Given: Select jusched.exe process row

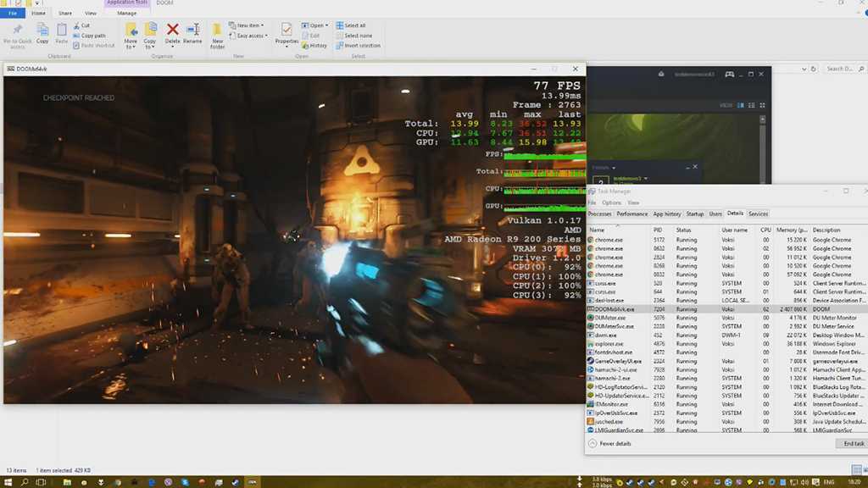Looking at the screenshot, I should coord(726,422).
